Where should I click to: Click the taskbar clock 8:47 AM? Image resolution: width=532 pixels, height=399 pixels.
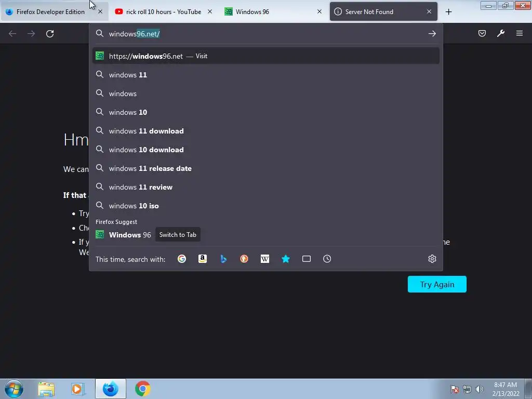click(506, 389)
